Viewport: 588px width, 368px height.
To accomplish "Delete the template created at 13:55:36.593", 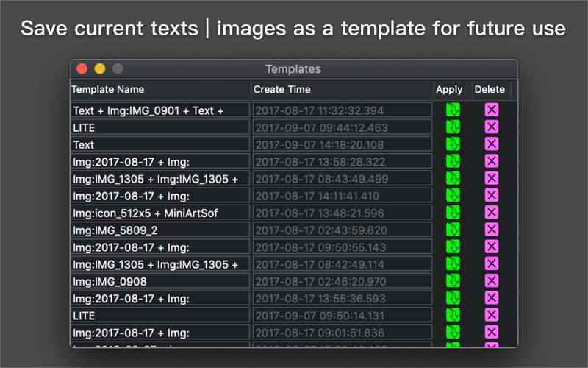I will [x=492, y=298].
